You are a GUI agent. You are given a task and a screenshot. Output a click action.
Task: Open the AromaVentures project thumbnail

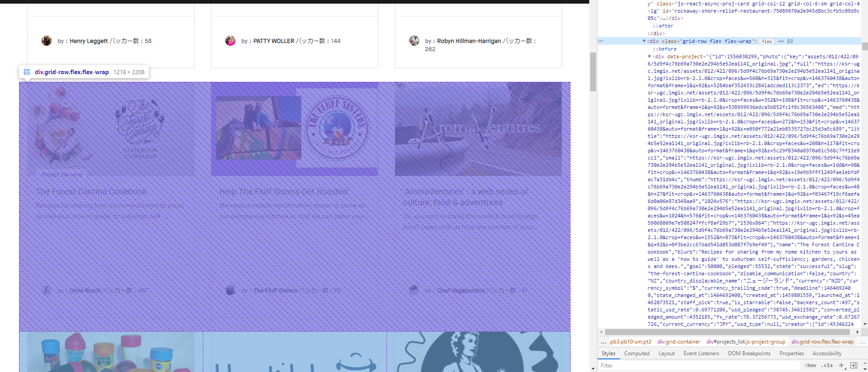tap(478, 129)
